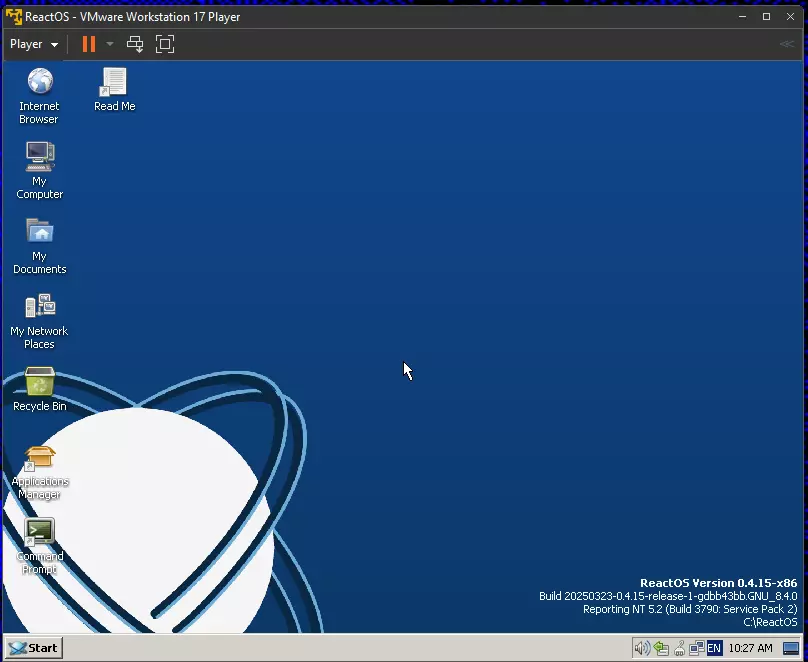Maximize the VMware Player window

pyautogui.click(x=766, y=16)
